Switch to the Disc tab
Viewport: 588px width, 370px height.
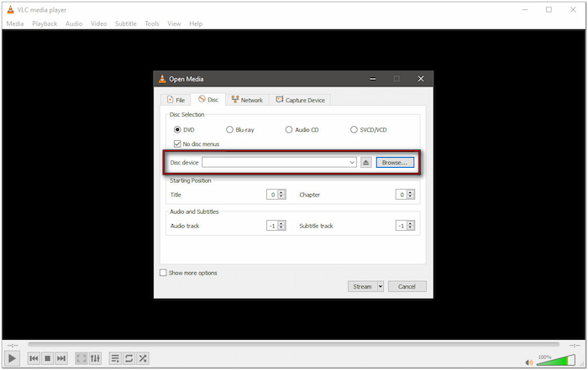click(208, 100)
